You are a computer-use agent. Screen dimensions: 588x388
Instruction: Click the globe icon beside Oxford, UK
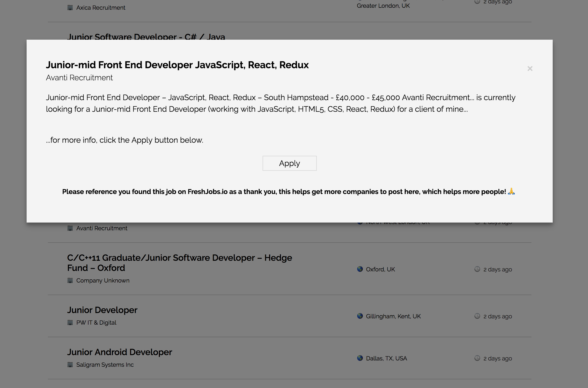coord(360,269)
